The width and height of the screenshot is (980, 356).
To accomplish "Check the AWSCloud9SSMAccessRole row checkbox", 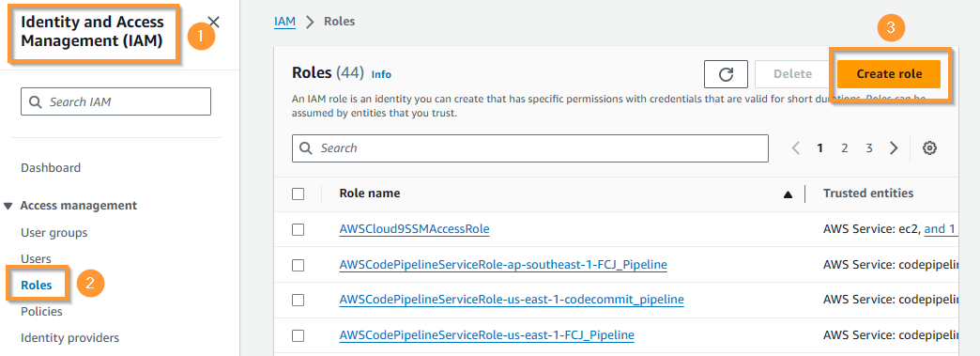I will pos(299,229).
